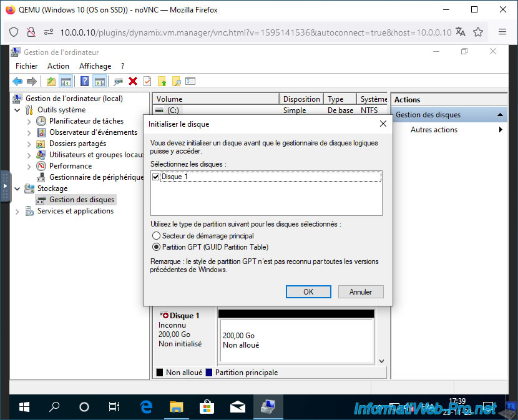Click OK to initialize the disk
Screen dimensions: 518x420
click(x=308, y=292)
